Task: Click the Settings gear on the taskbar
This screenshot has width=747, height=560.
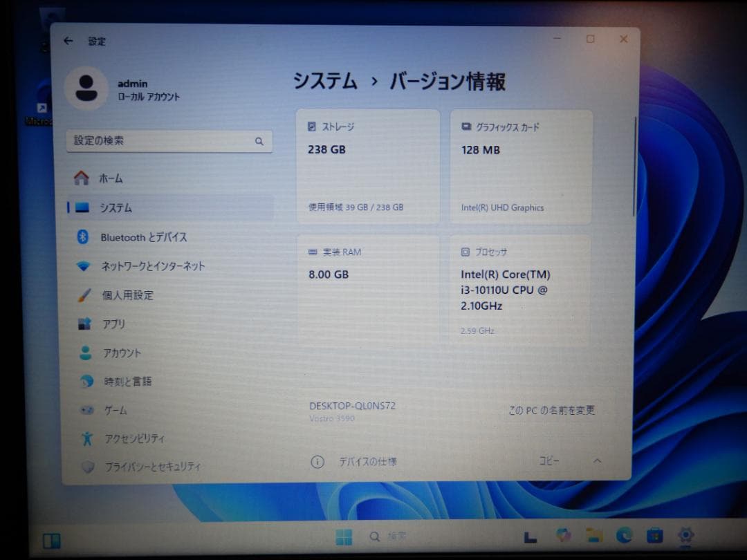Action: (685, 535)
